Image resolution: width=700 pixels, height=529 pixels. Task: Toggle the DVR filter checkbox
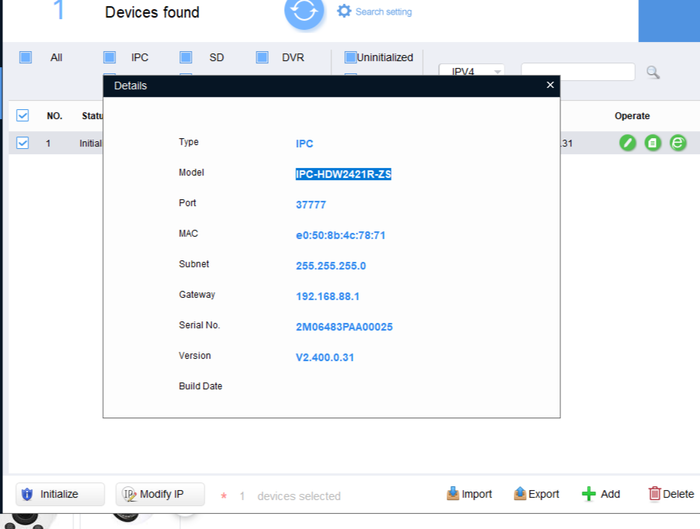tap(262, 58)
